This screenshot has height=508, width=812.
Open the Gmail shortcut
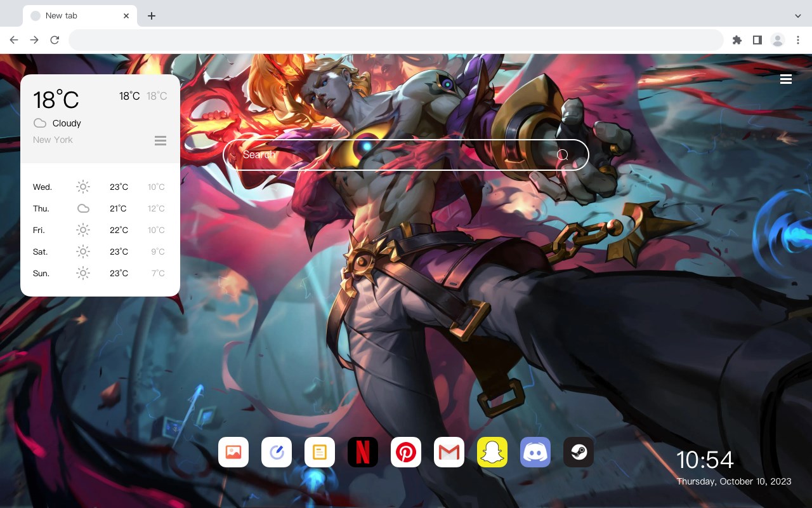pyautogui.click(x=449, y=452)
